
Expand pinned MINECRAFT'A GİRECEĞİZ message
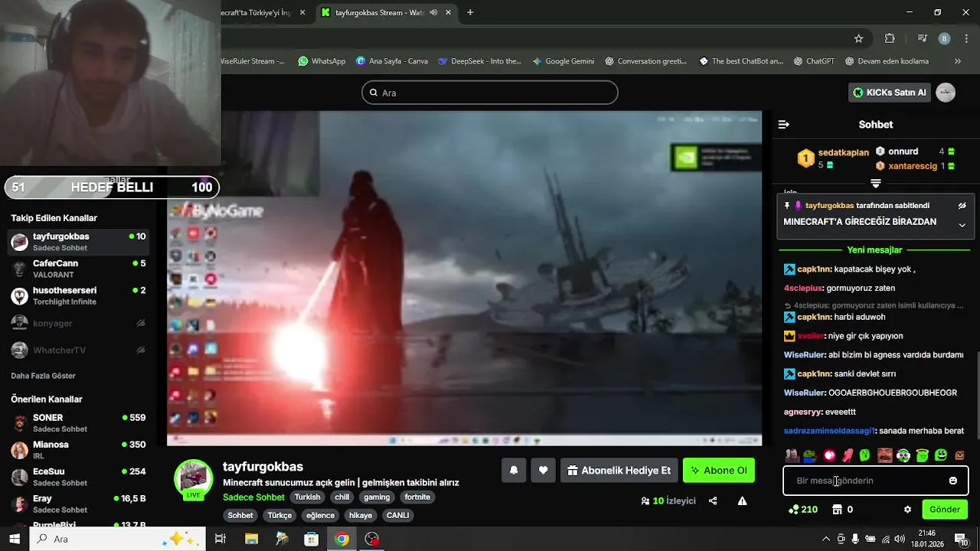point(962,225)
